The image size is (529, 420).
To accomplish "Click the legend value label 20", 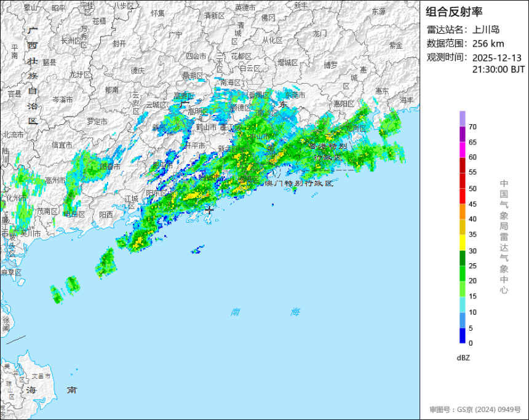I will point(472,280).
